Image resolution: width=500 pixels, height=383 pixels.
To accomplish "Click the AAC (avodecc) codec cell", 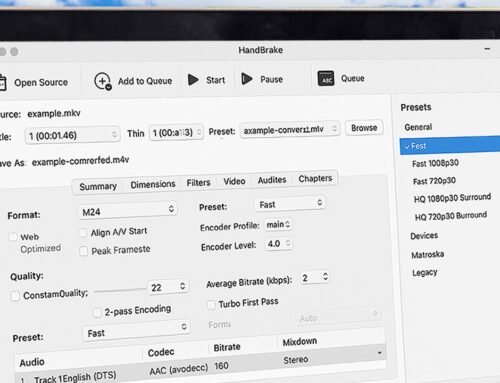I will point(178,369).
